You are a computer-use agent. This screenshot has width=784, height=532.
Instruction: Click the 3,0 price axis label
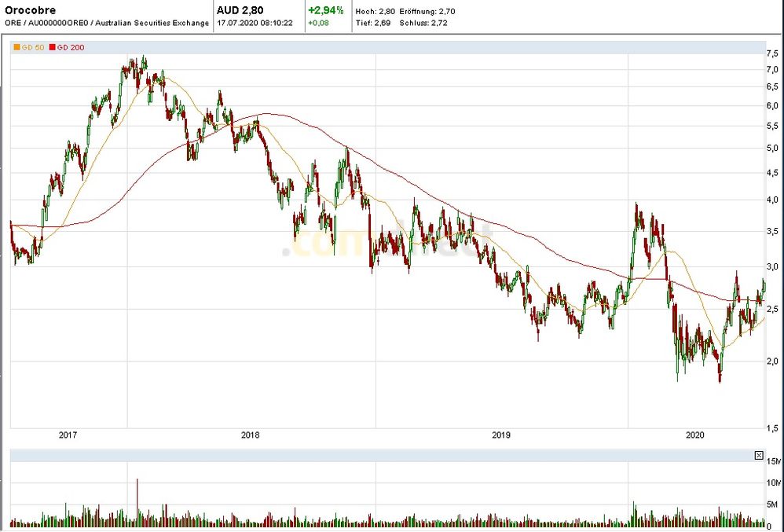point(772,267)
